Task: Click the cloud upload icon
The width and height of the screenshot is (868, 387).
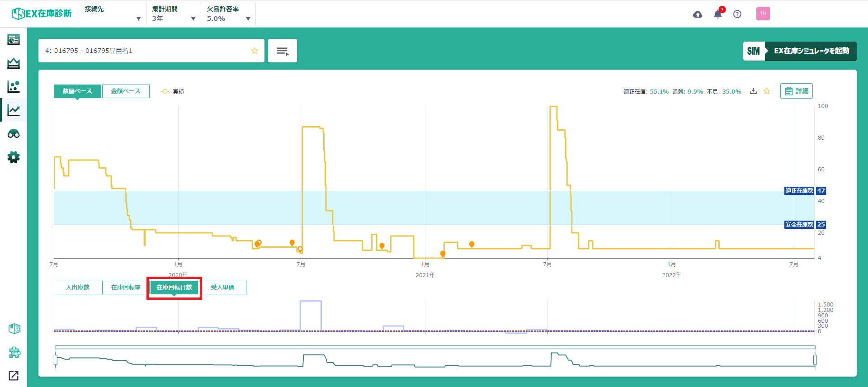Action: pyautogui.click(x=698, y=14)
